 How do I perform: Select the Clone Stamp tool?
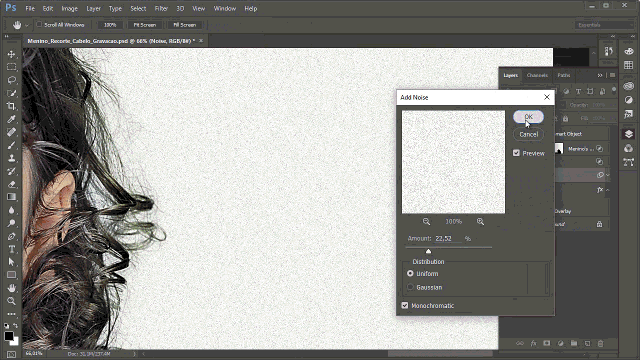(x=11, y=158)
